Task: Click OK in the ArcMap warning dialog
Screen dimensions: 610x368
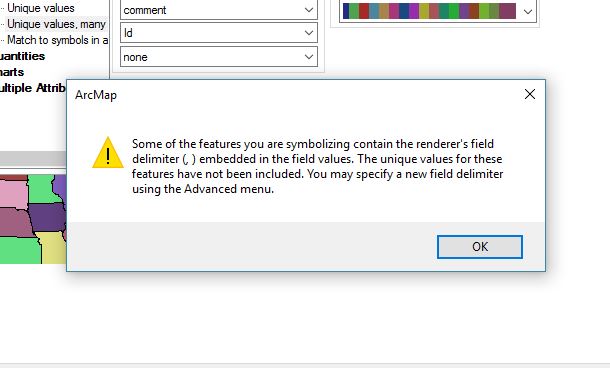Action: click(x=480, y=247)
